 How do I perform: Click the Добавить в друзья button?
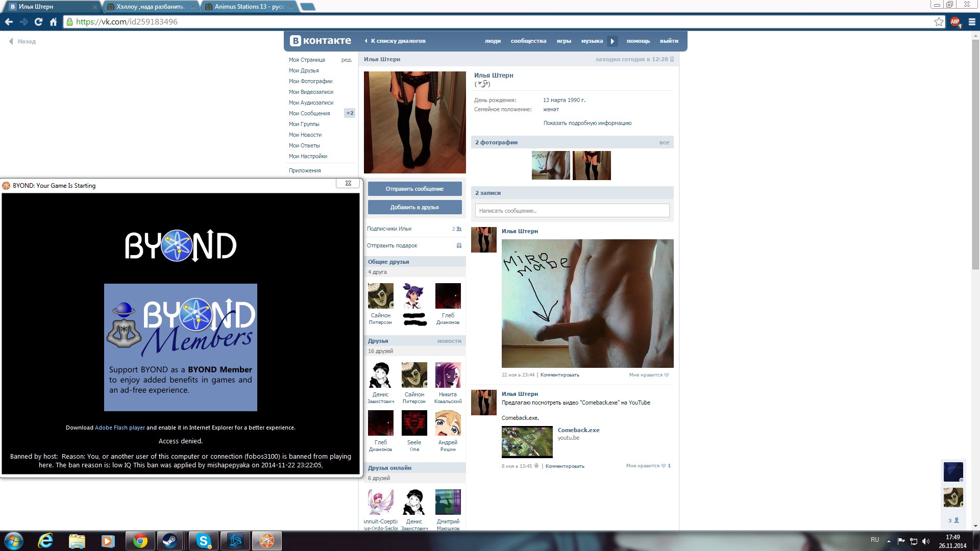[414, 207]
